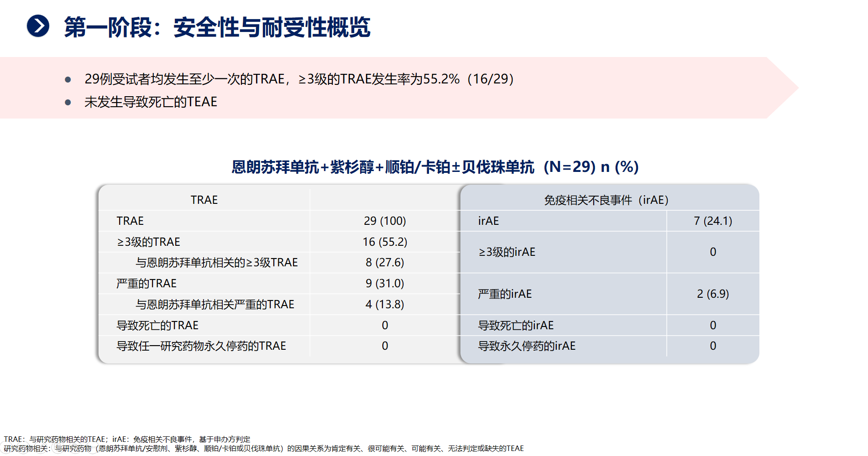868x456 pixels.
Task: Click the slide title 第一阶段：安全性与耐受性概览
Action: (x=217, y=27)
